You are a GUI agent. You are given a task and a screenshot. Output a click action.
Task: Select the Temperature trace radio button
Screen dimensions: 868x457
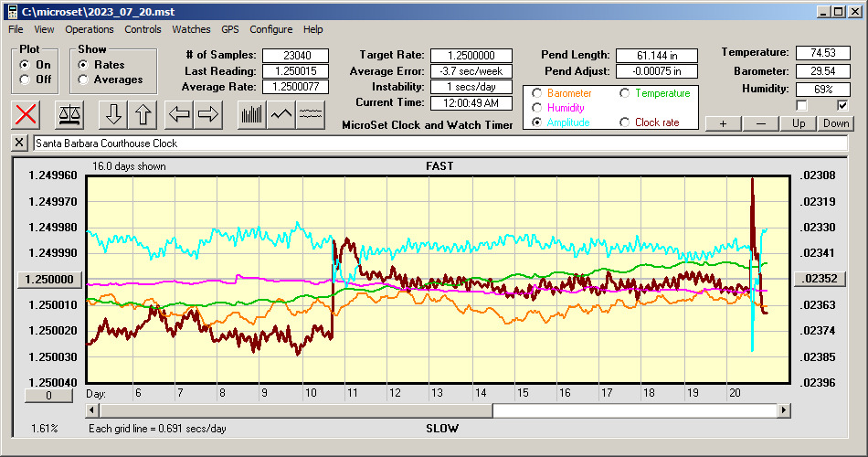pos(624,93)
